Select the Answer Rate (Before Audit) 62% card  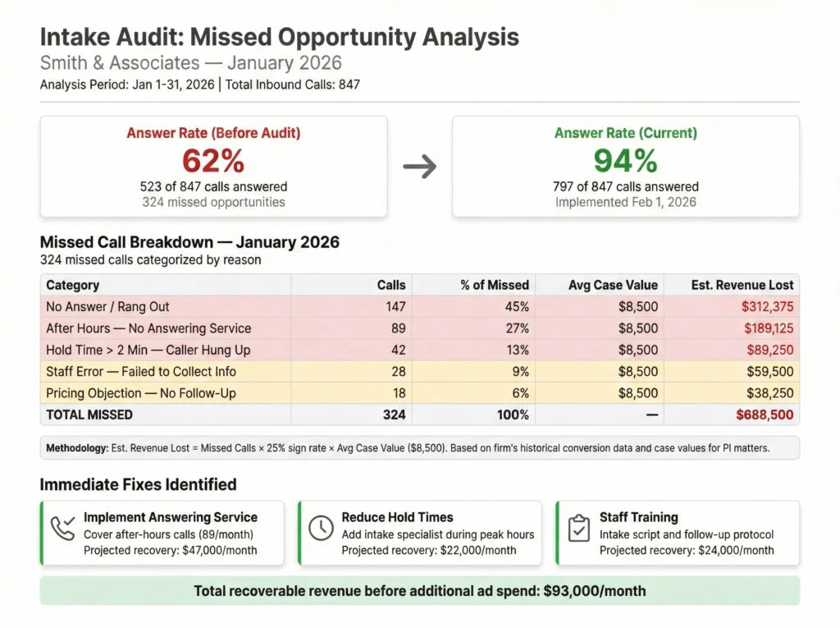click(213, 167)
